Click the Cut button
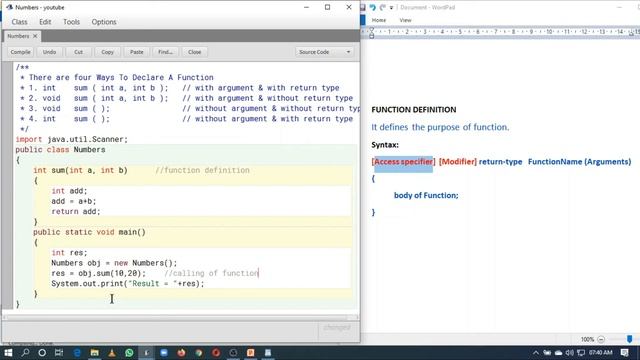 tap(78, 52)
